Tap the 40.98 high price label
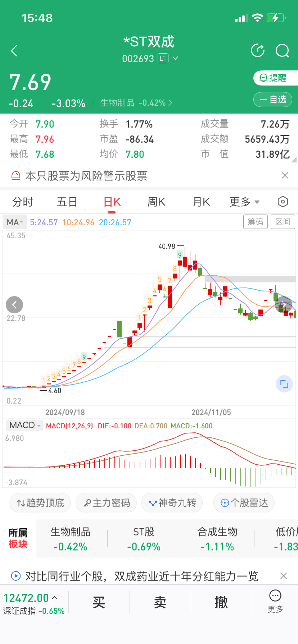Viewport: 298px width, 644px height. coord(167,247)
